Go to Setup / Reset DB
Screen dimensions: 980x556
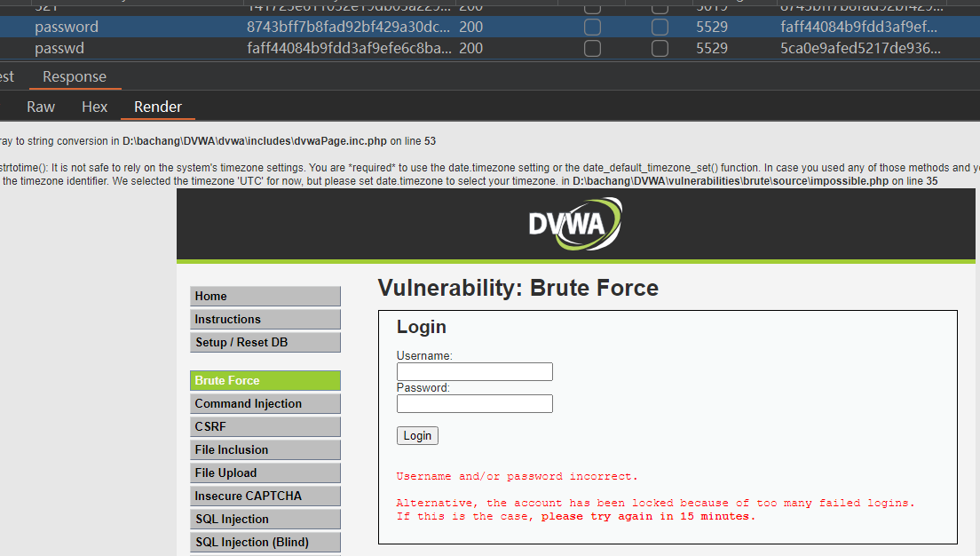(x=265, y=343)
